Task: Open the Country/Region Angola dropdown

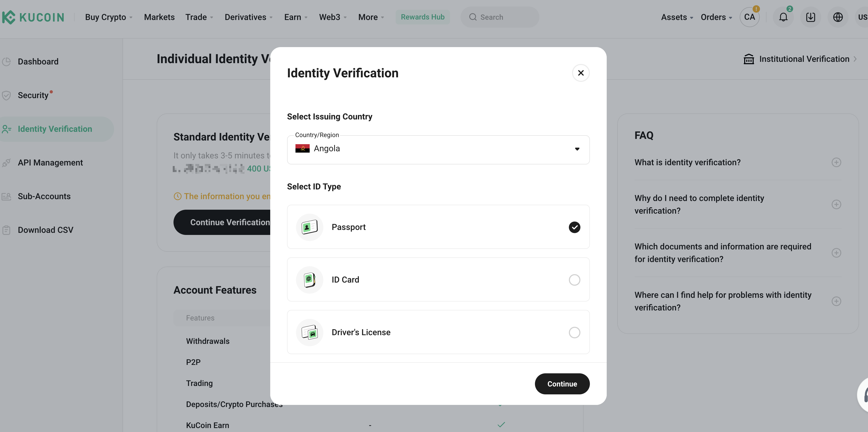Action: pos(438,149)
